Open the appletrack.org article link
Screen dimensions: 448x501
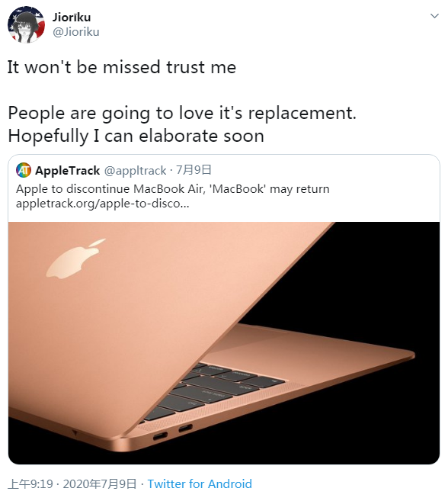(103, 204)
